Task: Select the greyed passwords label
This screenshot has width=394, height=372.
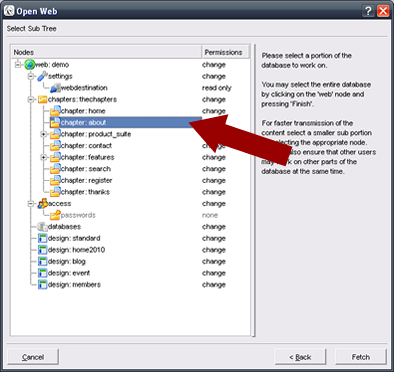Action: 78,215
